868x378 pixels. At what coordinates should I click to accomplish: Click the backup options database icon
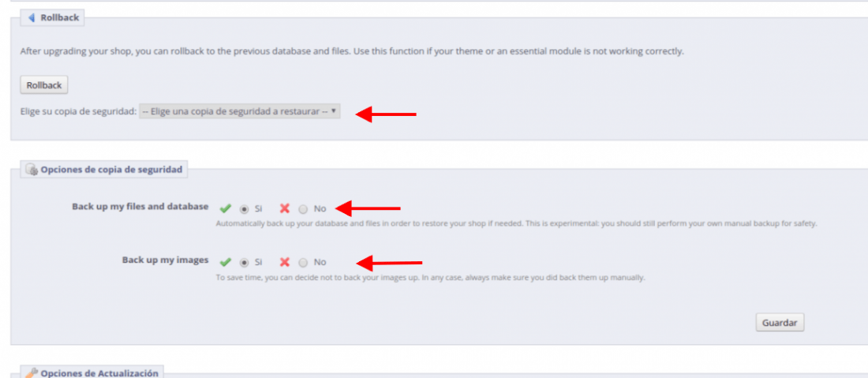point(32,170)
